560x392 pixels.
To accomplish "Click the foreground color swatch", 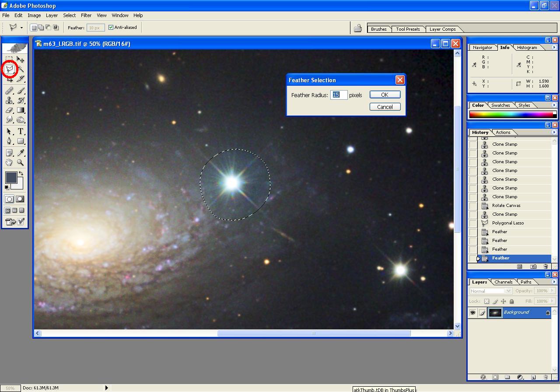I will [x=11, y=177].
